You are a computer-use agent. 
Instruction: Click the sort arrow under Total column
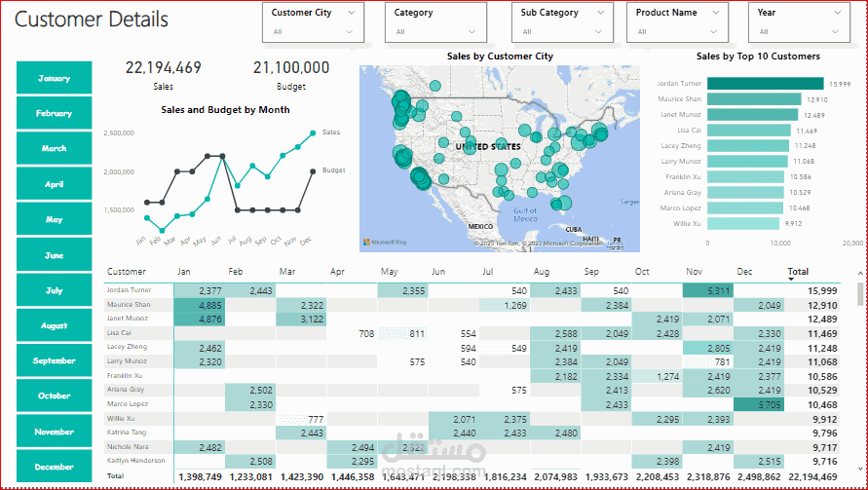pos(790,279)
